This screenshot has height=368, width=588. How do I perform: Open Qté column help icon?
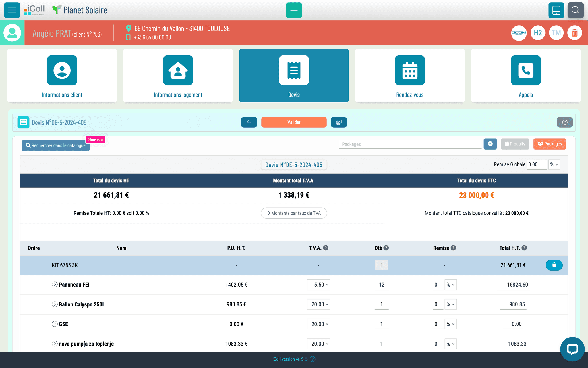pos(386,248)
